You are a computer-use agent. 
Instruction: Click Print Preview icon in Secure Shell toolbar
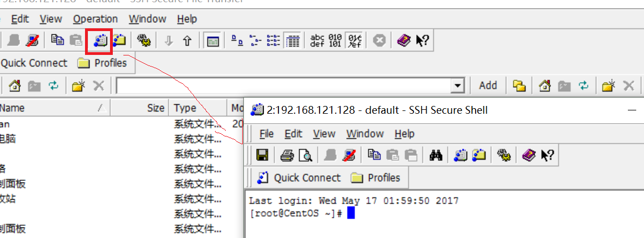point(306,155)
